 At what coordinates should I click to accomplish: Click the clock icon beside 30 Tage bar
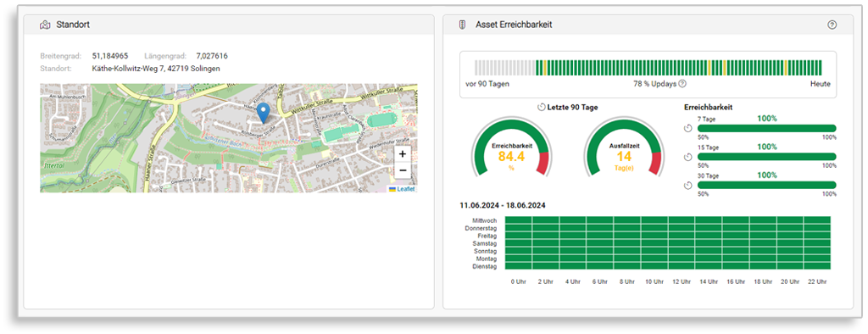point(688,185)
